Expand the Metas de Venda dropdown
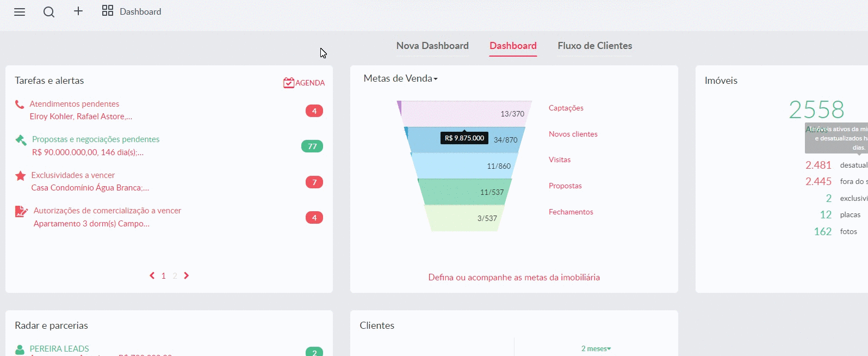The height and width of the screenshot is (356, 868). (401, 78)
